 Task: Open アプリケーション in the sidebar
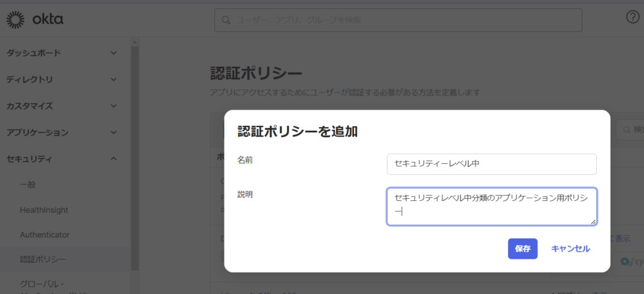point(37,132)
